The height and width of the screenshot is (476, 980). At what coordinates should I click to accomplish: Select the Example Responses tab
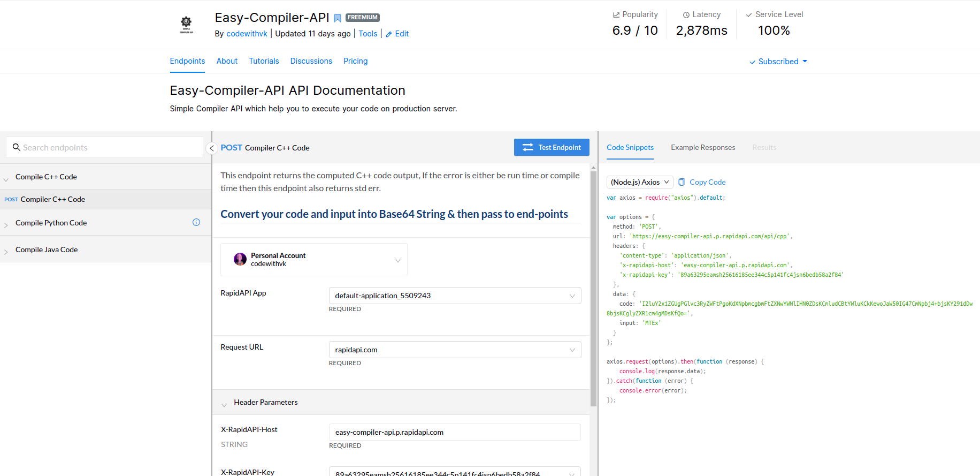pos(703,147)
